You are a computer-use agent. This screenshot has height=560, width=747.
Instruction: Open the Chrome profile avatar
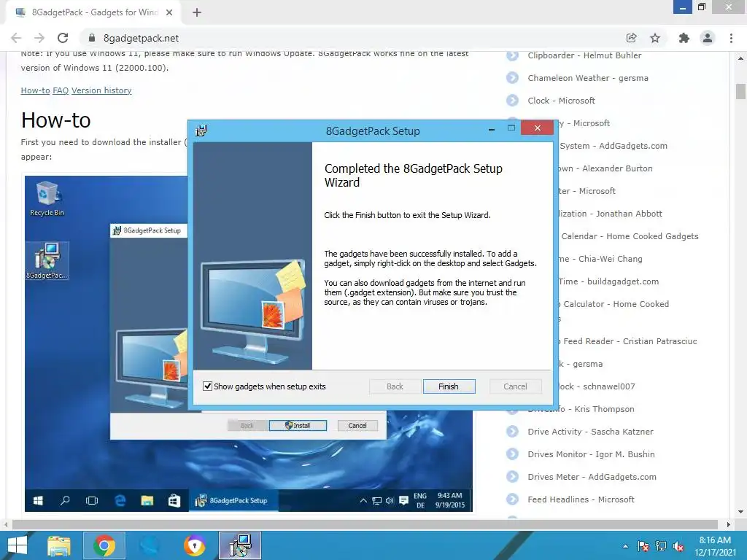(708, 38)
